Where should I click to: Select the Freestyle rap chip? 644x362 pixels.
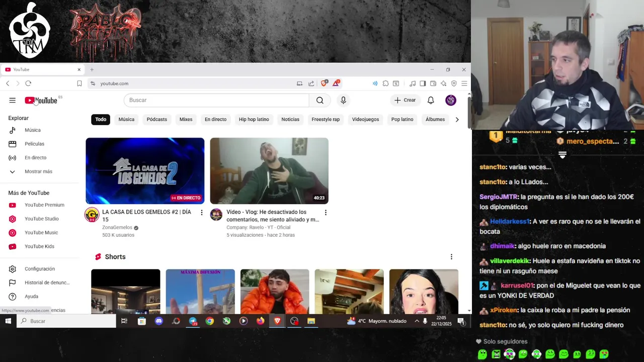click(x=326, y=119)
